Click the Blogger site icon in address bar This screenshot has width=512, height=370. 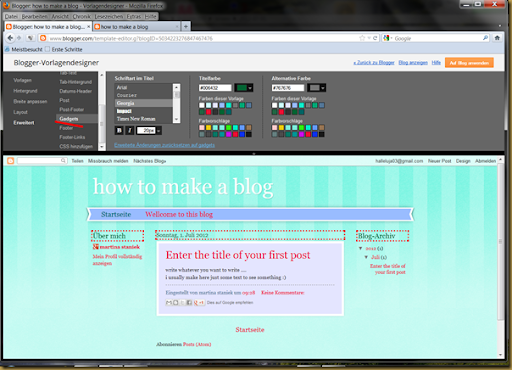coord(43,38)
